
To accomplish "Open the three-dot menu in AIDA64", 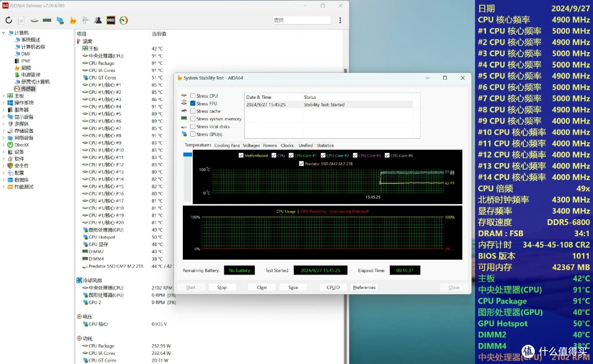I will click(x=340, y=20).
